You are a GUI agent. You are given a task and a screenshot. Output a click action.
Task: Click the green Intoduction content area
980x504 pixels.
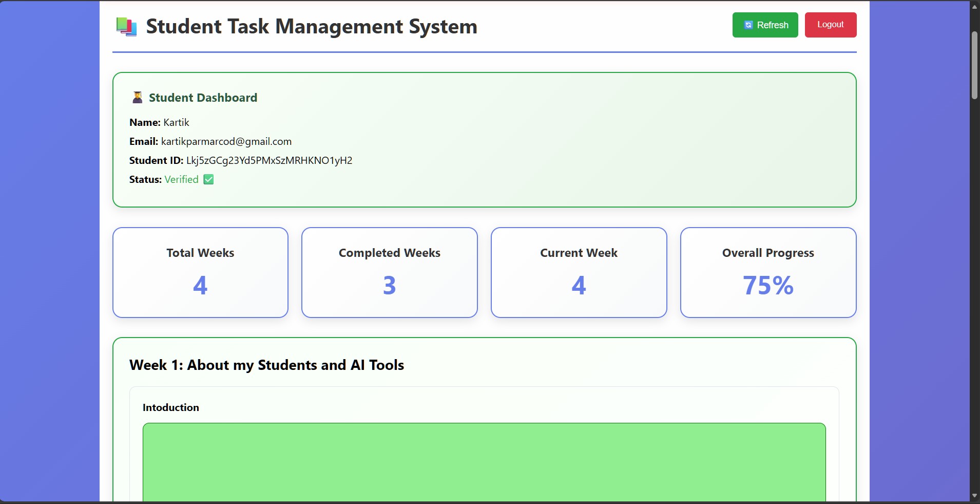coord(484,461)
